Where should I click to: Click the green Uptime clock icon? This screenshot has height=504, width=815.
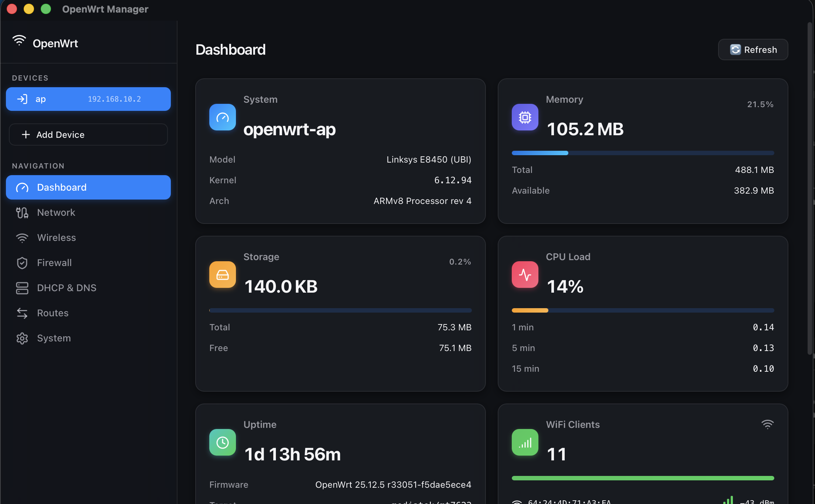tap(222, 442)
